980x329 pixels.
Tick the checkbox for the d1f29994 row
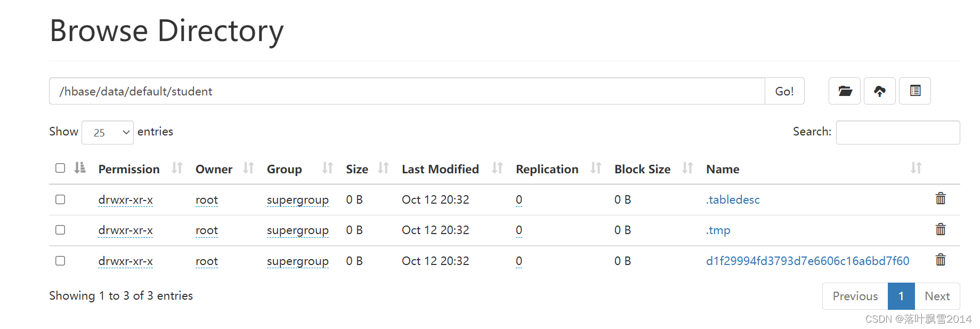point(60,261)
